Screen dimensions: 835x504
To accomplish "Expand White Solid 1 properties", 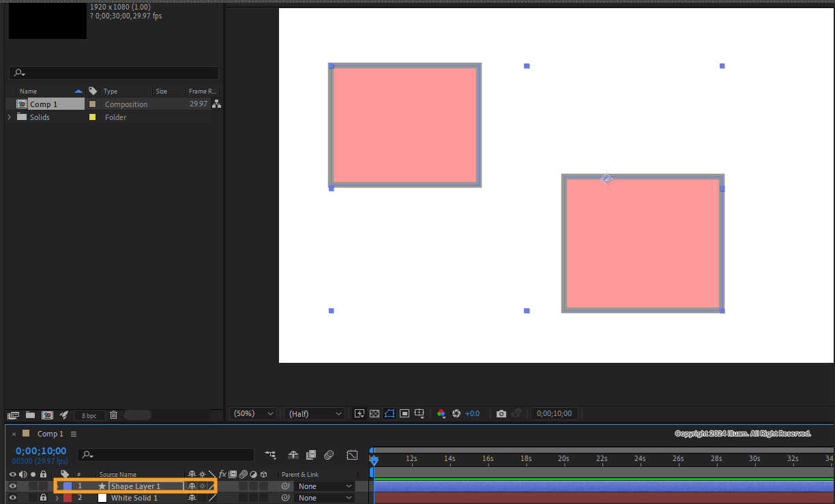I will tap(57, 498).
